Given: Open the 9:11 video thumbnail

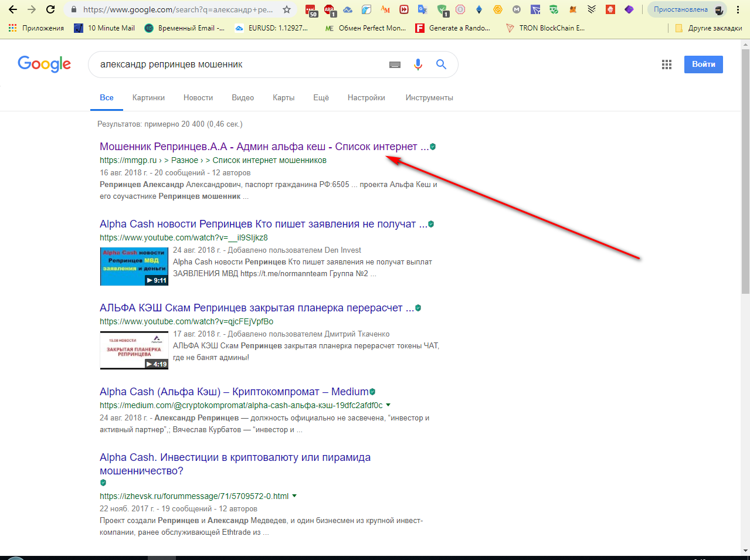Looking at the screenshot, I should (134, 266).
